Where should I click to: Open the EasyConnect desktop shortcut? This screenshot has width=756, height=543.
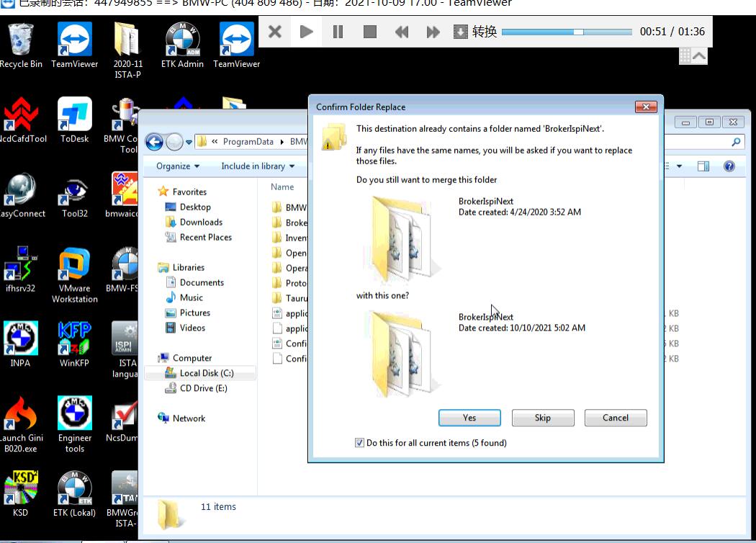21,195
